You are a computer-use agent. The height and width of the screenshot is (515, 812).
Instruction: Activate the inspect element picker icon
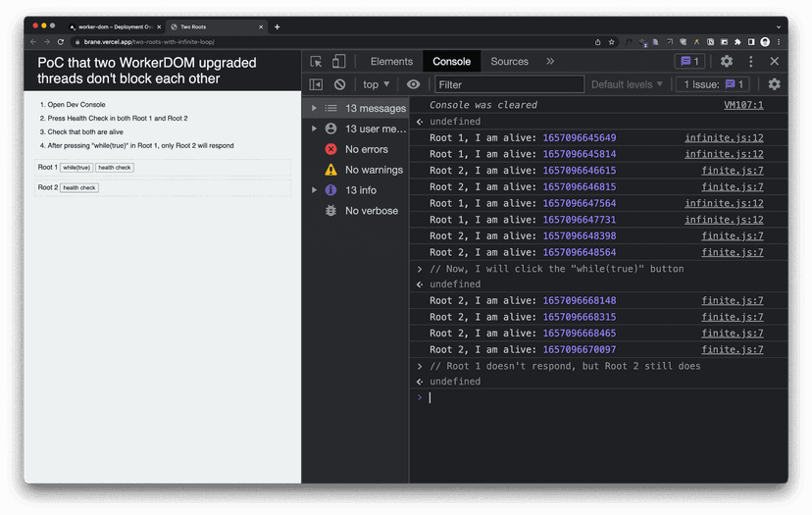(316, 62)
